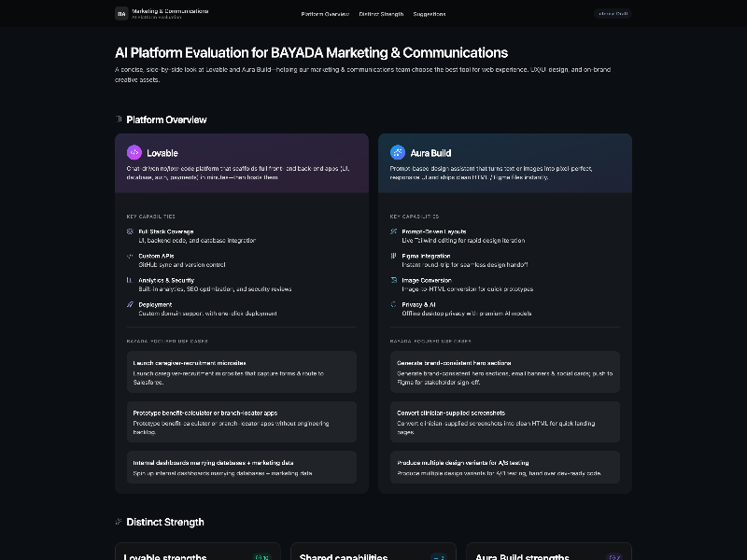Screen dimensions: 747x560
Task: Click the Deployment title
Action: click(155, 304)
